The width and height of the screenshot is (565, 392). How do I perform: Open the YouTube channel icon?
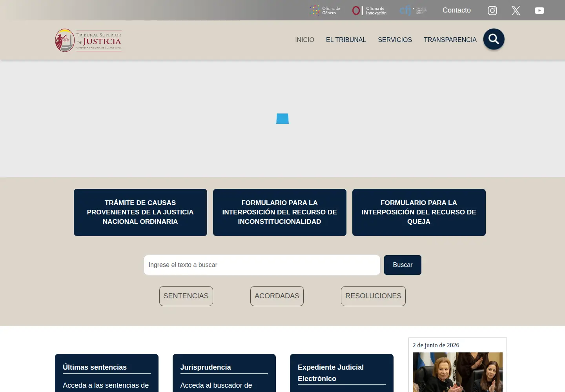539,11
